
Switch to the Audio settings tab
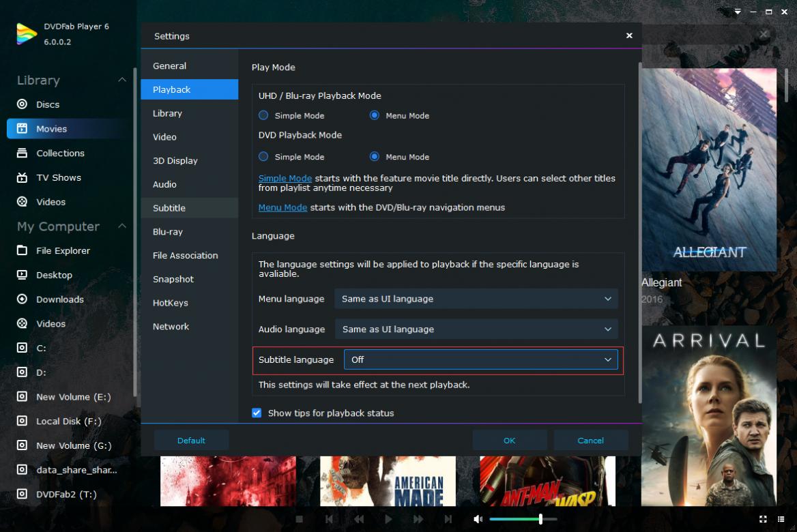pyautogui.click(x=190, y=184)
